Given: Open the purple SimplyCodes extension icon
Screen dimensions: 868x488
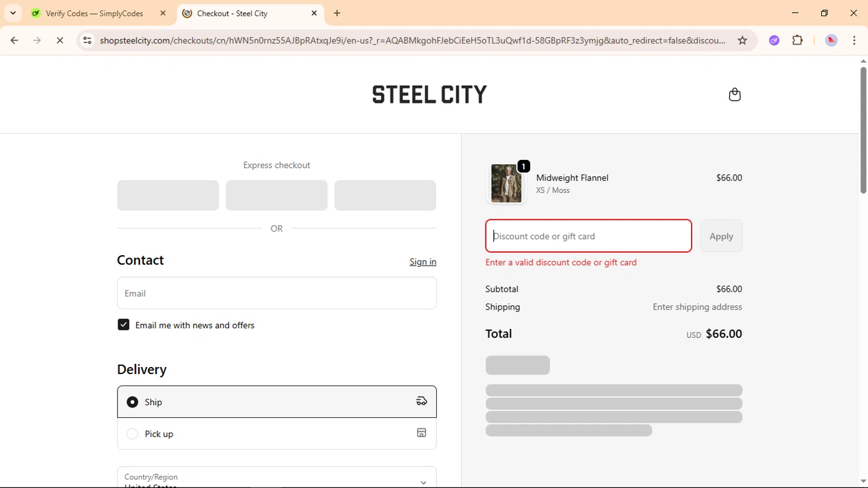Looking at the screenshot, I should coord(774,41).
